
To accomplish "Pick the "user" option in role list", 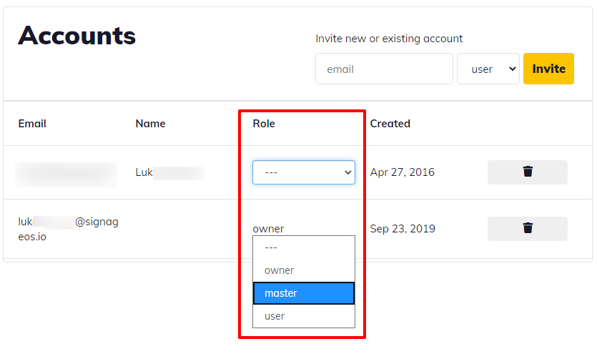I will [x=304, y=316].
